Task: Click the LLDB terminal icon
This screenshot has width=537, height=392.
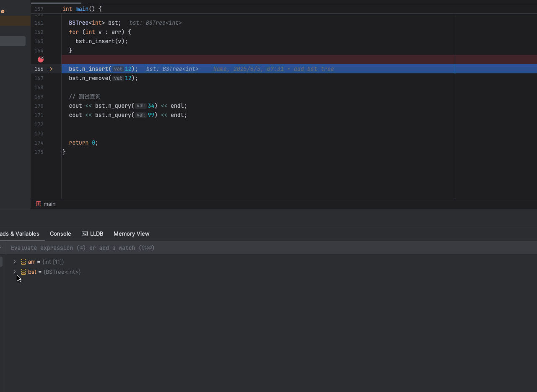Action: [85, 234]
